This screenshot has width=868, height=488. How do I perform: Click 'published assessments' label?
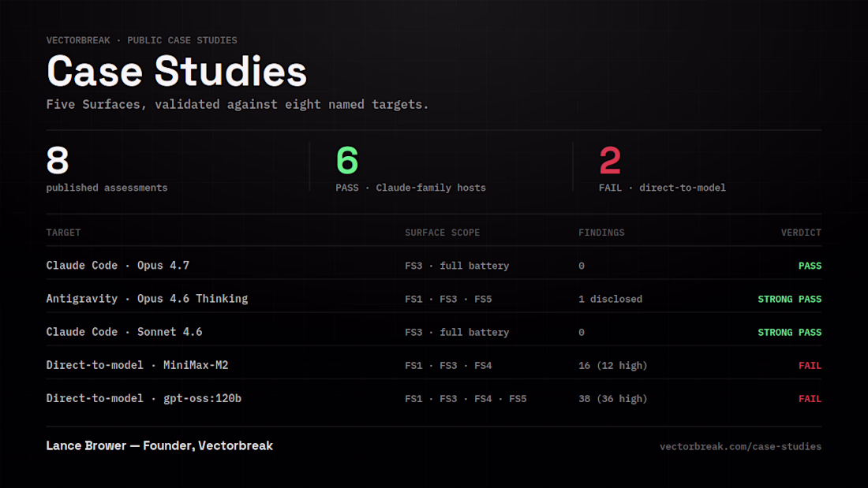(x=107, y=188)
